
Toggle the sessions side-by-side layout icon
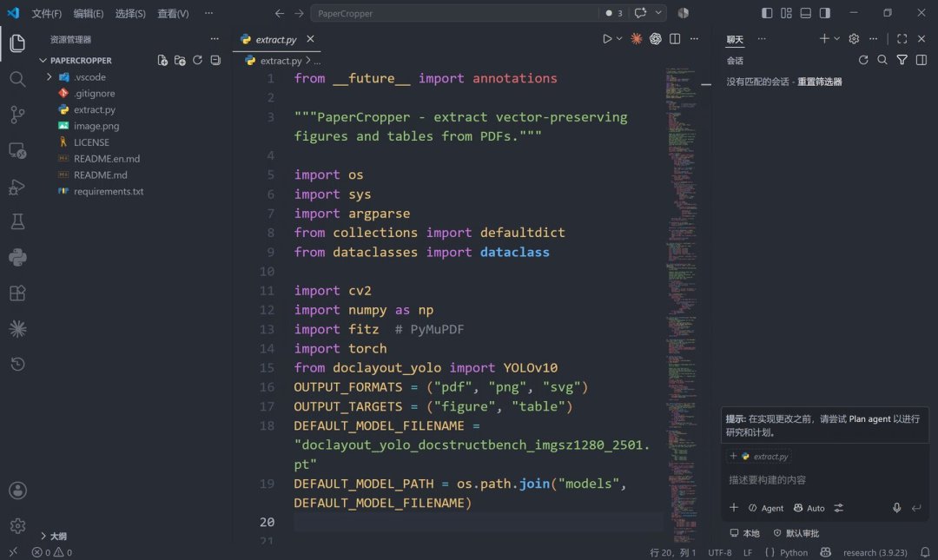pos(921,60)
